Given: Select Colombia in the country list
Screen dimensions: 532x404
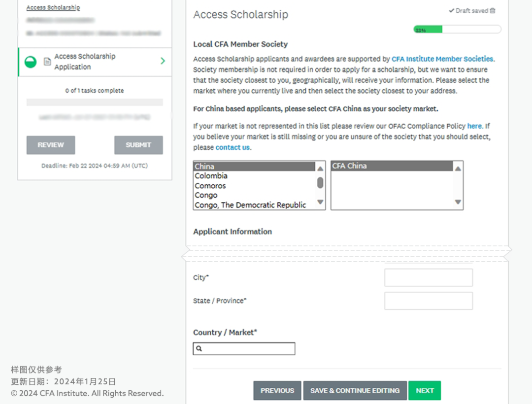Looking at the screenshot, I should 211,176.
